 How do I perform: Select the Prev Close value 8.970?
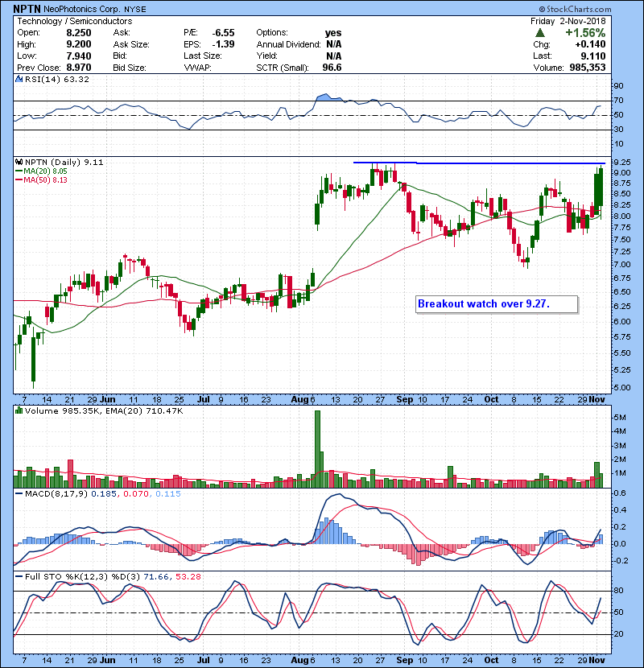[79, 68]
